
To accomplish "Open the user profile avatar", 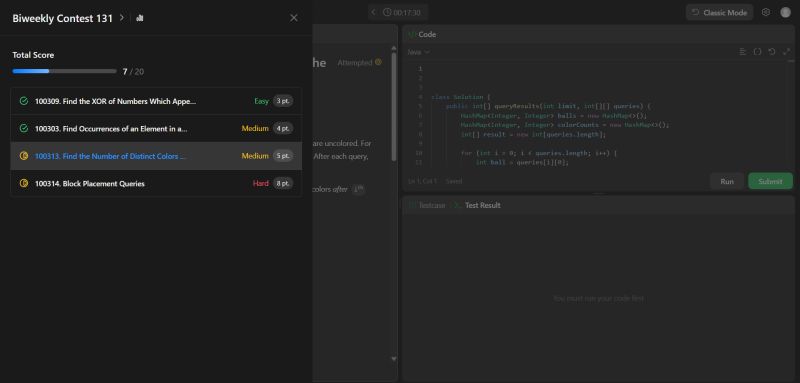I will coord(785,12).
